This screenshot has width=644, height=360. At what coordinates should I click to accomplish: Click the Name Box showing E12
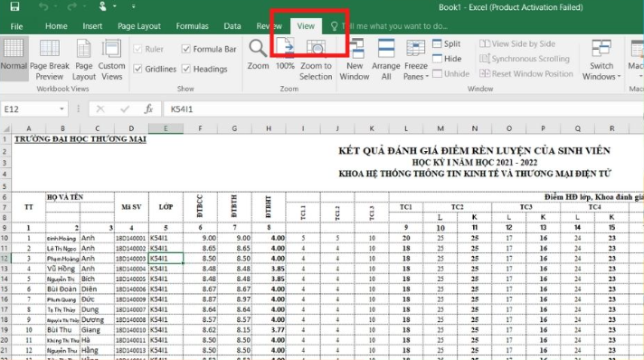pos(29,109)
